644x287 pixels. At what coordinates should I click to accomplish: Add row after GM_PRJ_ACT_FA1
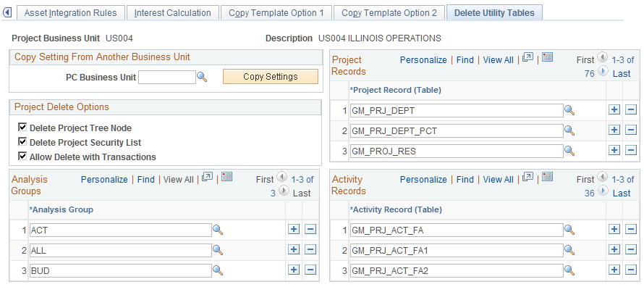(614, 249)
